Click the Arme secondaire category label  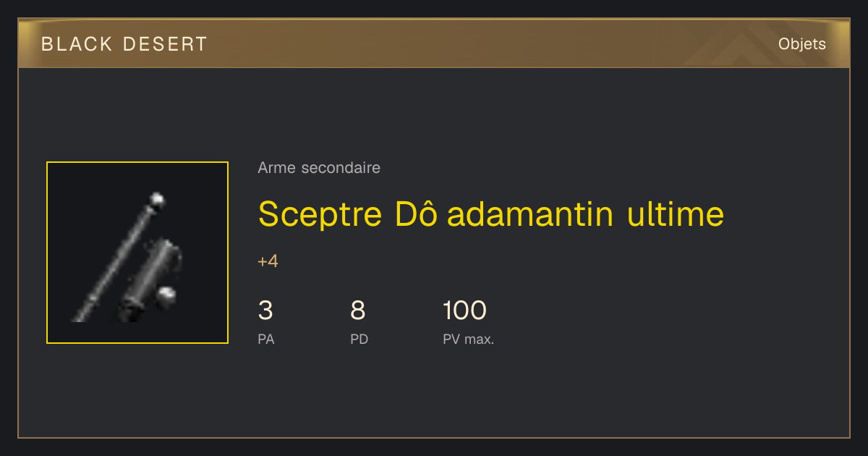click(319, 168)
